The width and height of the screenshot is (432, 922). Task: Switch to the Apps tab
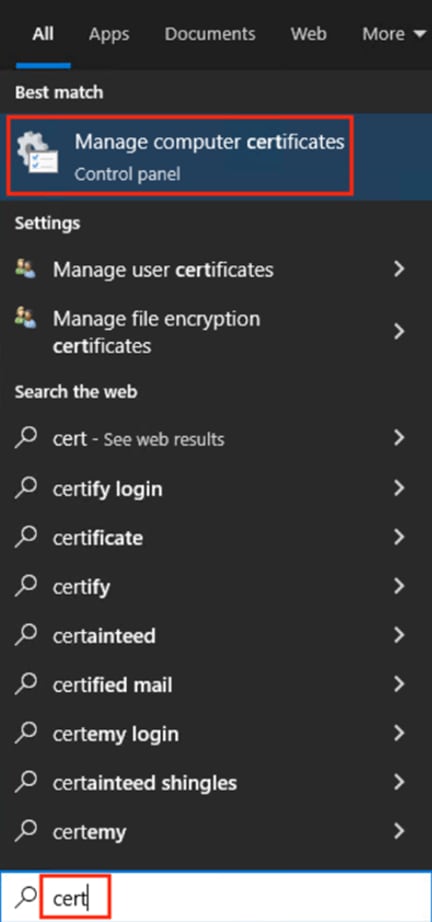109,34
